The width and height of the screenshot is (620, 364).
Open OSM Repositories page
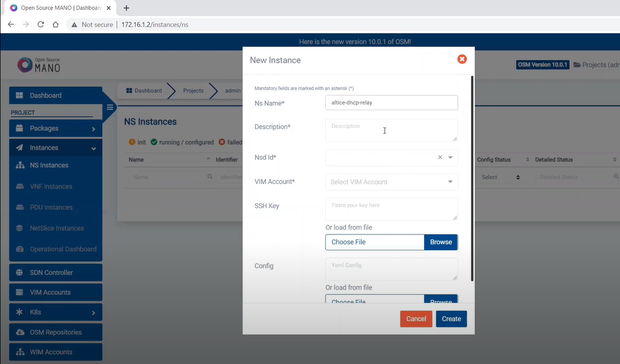(x=56, y=332)
